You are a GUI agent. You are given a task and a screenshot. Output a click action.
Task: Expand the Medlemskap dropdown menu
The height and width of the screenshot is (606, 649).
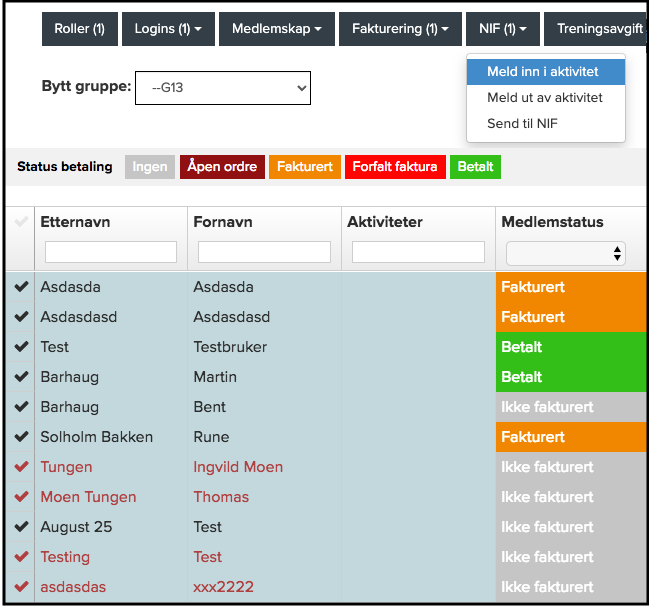pyautogui.click(x=276, y=30)
